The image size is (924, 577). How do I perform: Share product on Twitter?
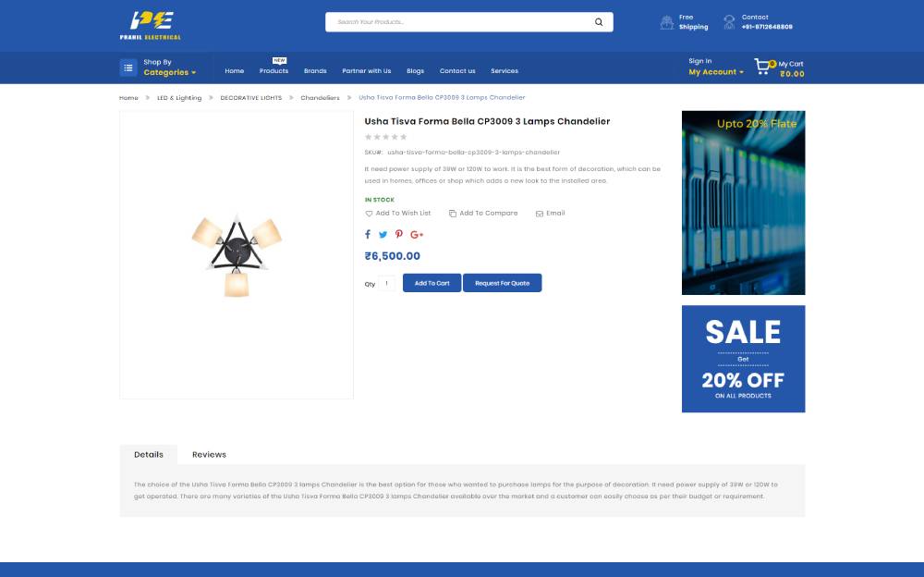383,235
